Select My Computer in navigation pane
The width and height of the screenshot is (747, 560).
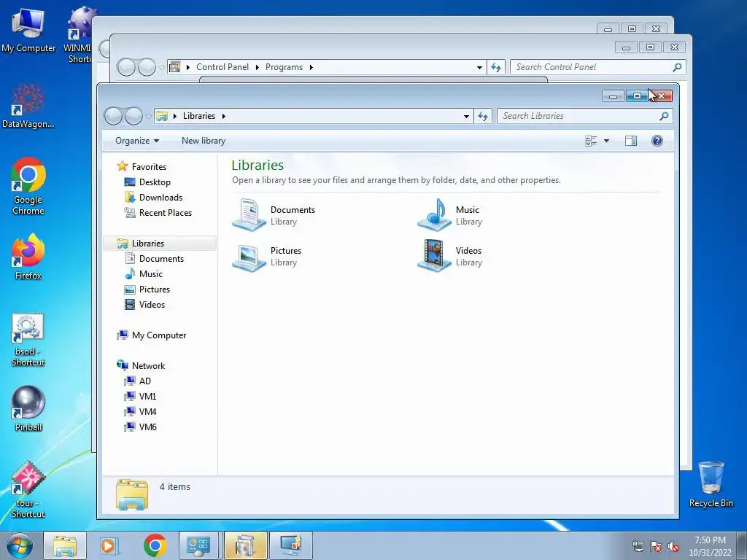click(158, 335)
